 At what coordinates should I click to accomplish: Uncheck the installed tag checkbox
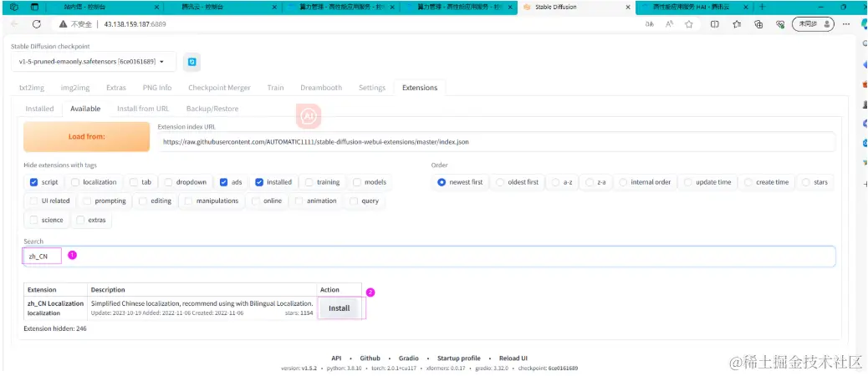coord(259,182)
